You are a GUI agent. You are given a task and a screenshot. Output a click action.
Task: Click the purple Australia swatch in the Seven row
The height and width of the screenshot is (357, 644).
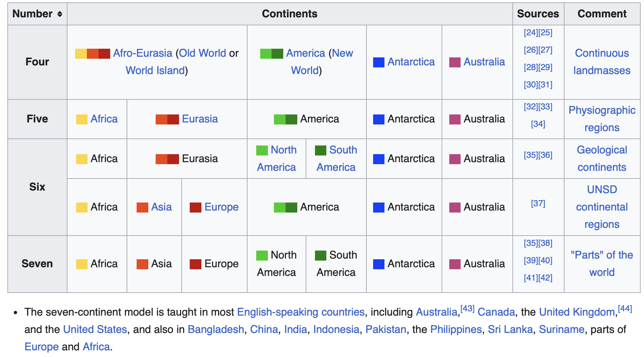(455, 264)
